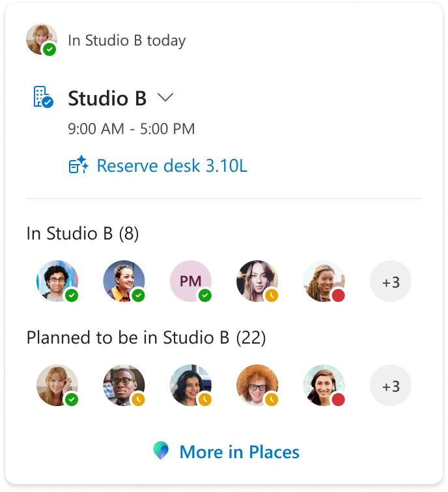Click the 'In Studio B (8)' heading
Image resolution: width=448 pixels, height=492 pixels.
(x=83, y=234)
